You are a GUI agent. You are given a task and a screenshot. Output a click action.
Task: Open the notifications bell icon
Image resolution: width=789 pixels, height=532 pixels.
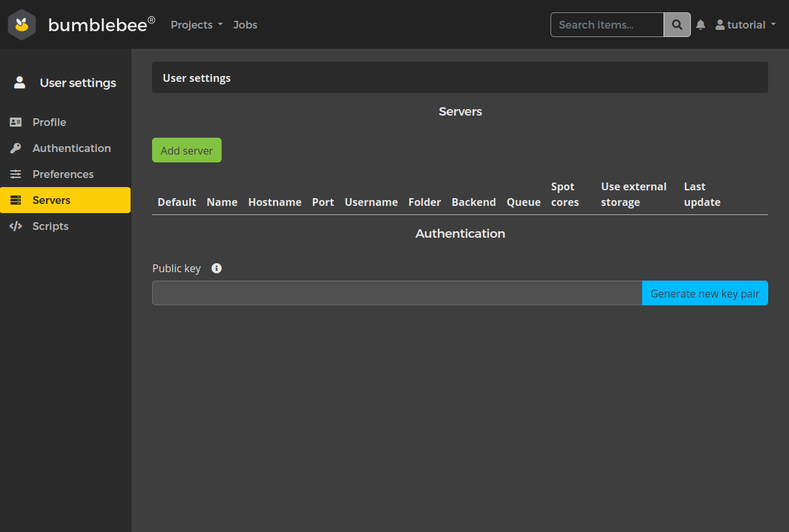701,25
